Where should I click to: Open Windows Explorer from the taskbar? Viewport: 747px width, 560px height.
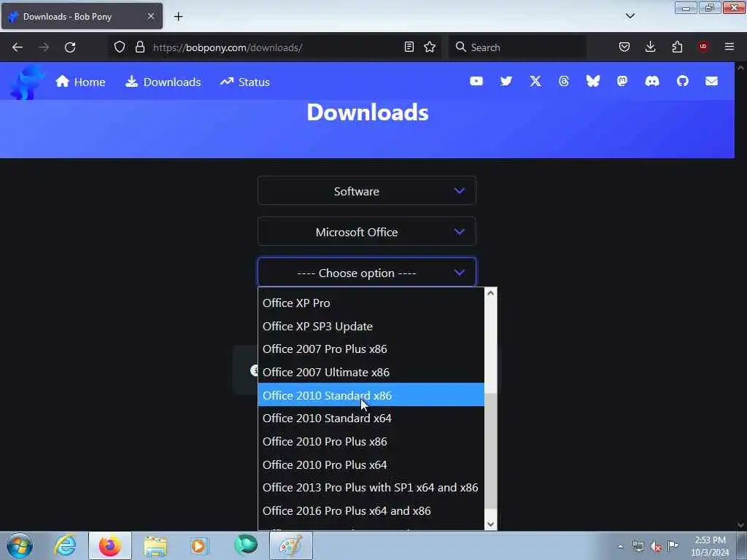pyautogui.click(x=155, y=546)
